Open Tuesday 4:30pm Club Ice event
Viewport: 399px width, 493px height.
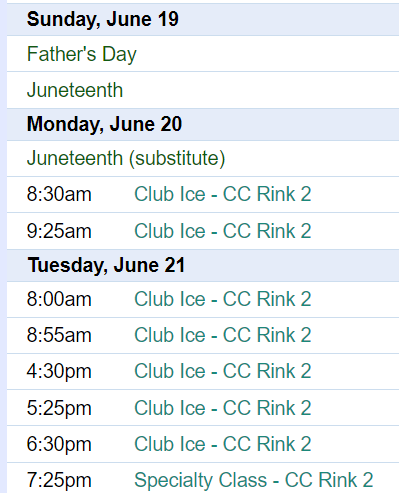(223, 371)
